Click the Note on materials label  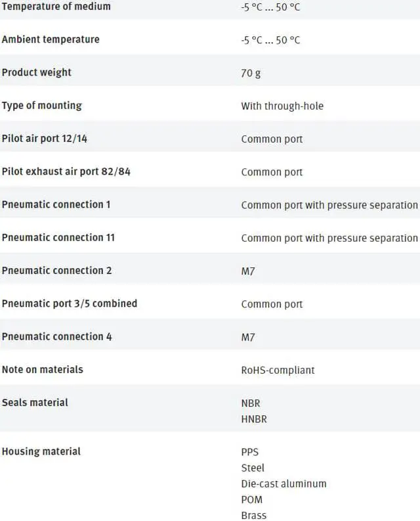coord(42,369)
